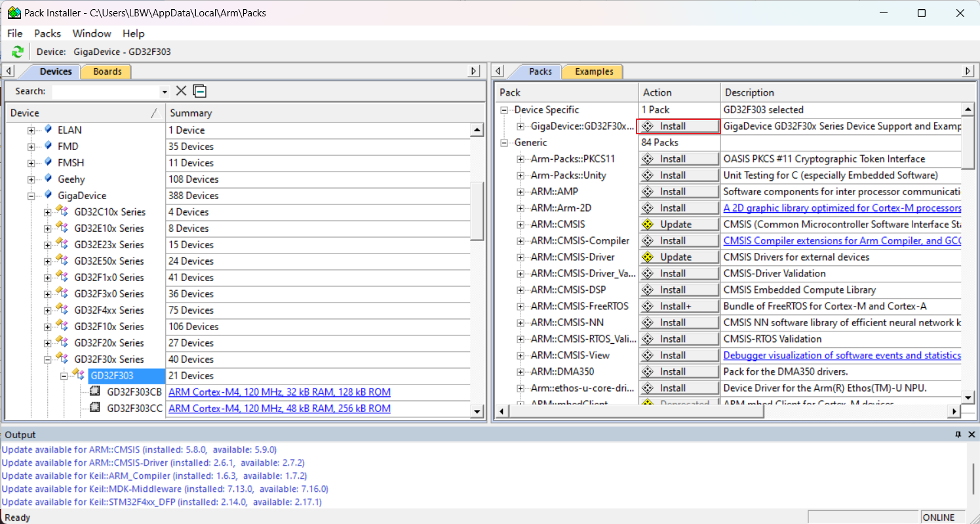Install the ARM::DMA350 pack

(x=679, y=371)
